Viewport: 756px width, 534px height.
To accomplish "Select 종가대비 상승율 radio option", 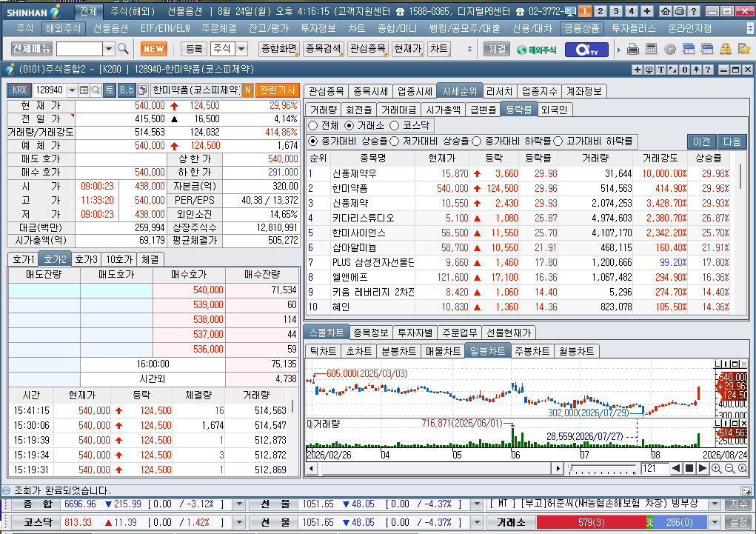I will coord(313,141).
